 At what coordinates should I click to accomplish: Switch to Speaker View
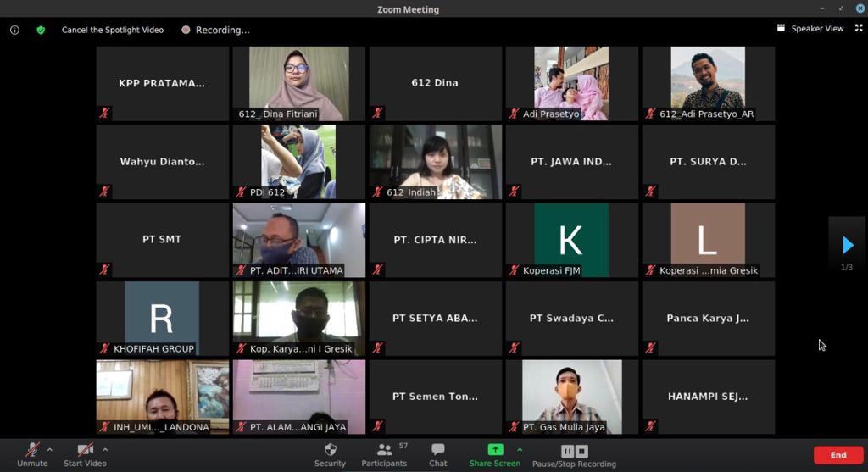click(810, 29)
